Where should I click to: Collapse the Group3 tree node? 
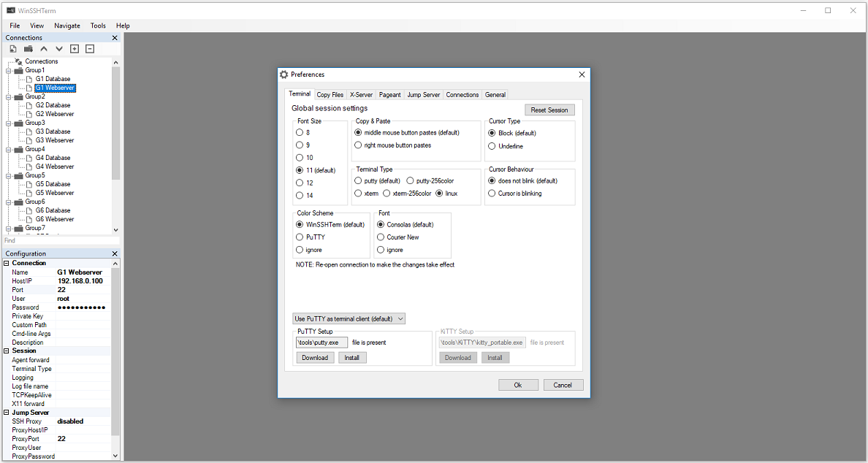pos(9,123)
